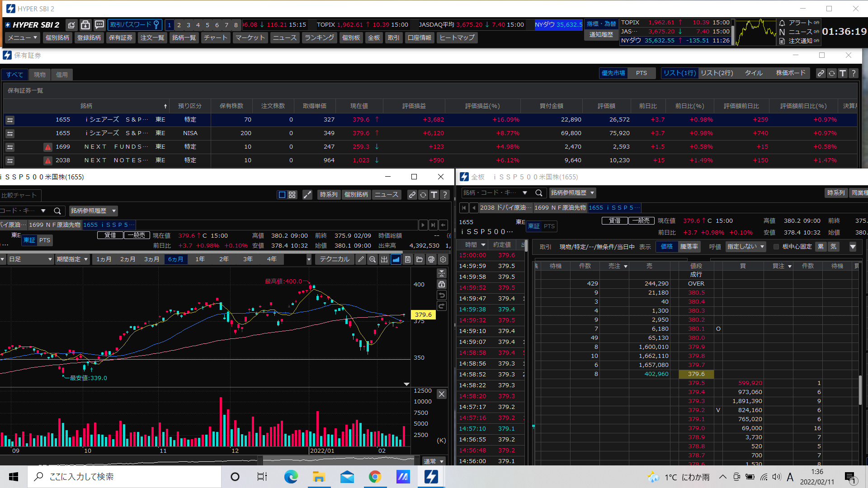Open the 呼値 指定しない dropdown
Image resolution: width=868 pixels, height=488 pixels.
(x=745, y=247)
